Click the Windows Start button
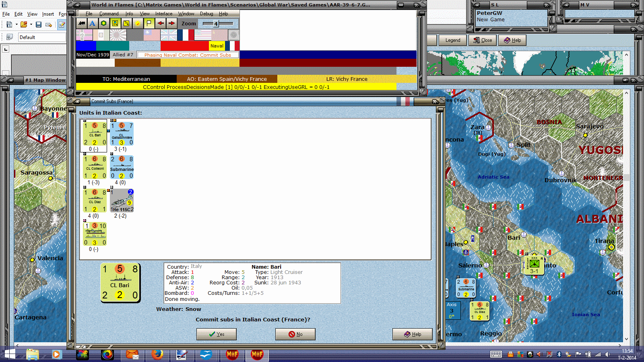Viewport: 644px width, 362px height. pyautogui.click(x=10, y=354)
